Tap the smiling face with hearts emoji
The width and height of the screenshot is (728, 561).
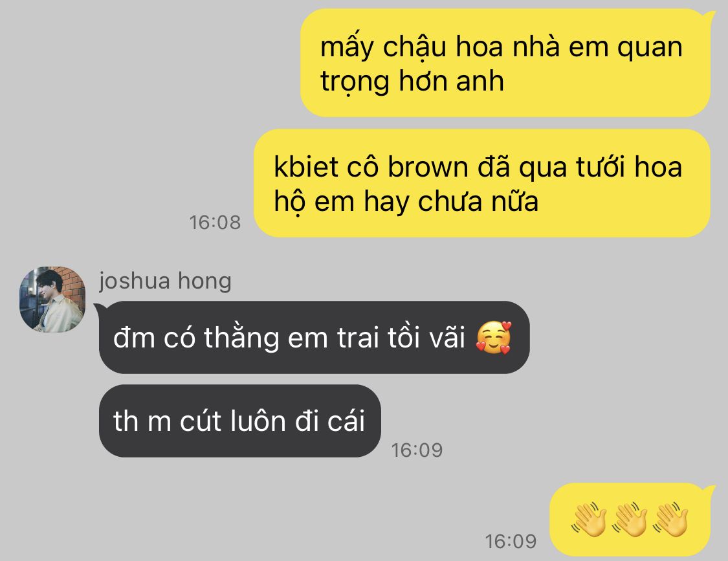(x=494, y=338)
